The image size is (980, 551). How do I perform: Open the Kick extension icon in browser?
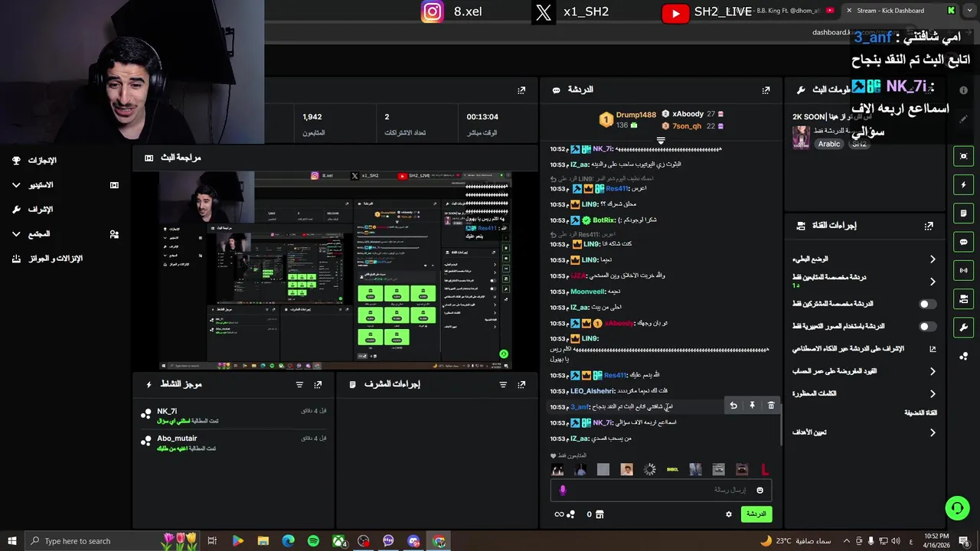click(x=951, y=11)
